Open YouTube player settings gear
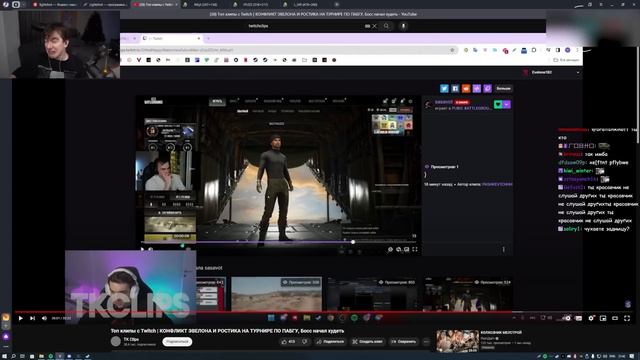The width and height of the screenshot is (640, 360). click(x=591, y=318)
